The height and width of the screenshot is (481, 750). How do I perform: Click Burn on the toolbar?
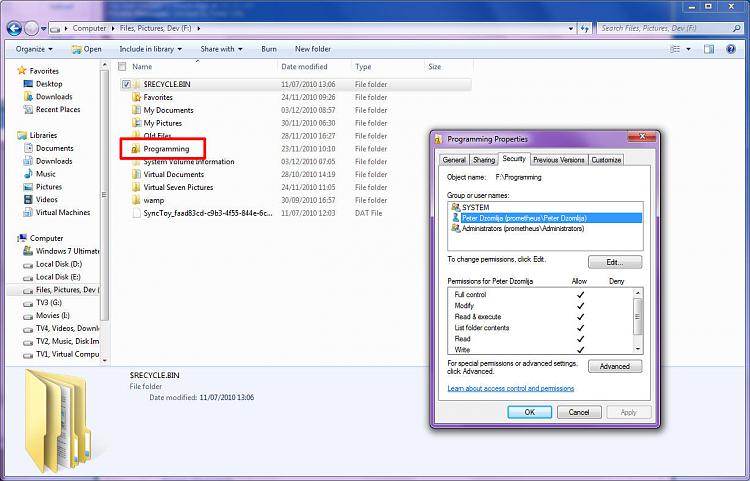(x=269, y=49)
